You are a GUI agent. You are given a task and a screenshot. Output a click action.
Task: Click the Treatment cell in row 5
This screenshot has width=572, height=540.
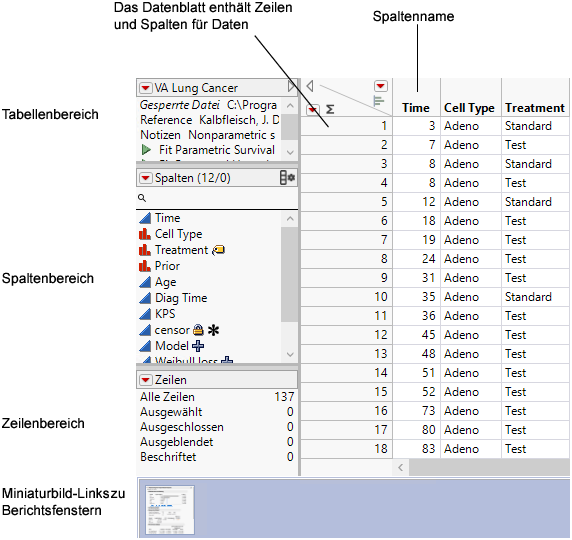535,202
